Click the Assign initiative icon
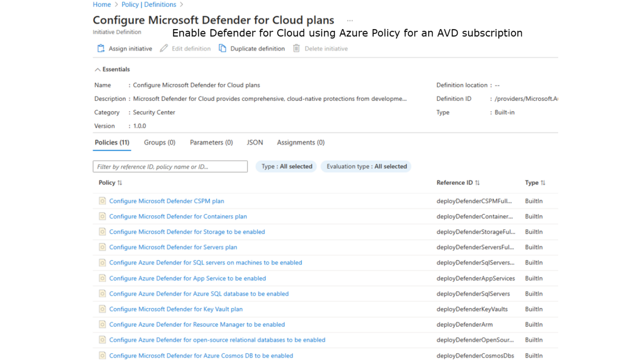Viewport: 644px width, 362px height. (x=101, y=49)
